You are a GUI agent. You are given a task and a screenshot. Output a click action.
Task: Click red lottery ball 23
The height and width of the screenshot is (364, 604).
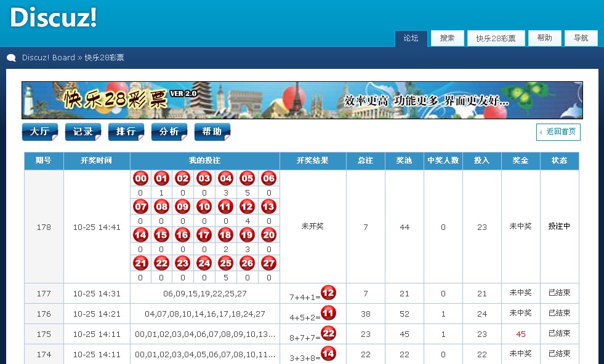[x=183, y=263]
